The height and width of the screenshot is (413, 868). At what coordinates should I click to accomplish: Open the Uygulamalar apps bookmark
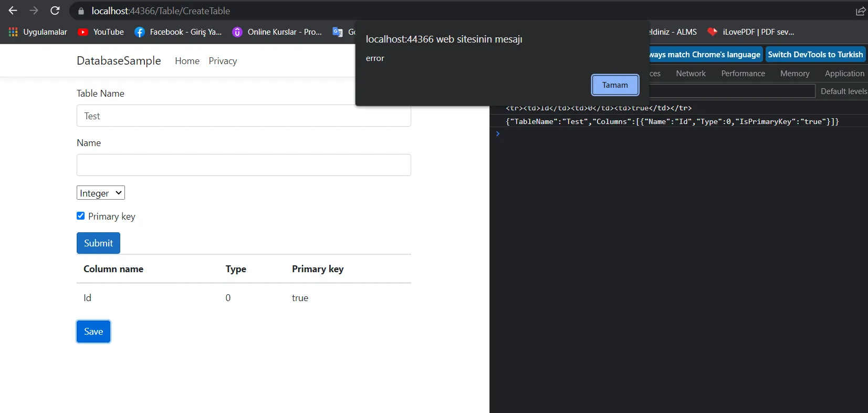coord(38,32)
